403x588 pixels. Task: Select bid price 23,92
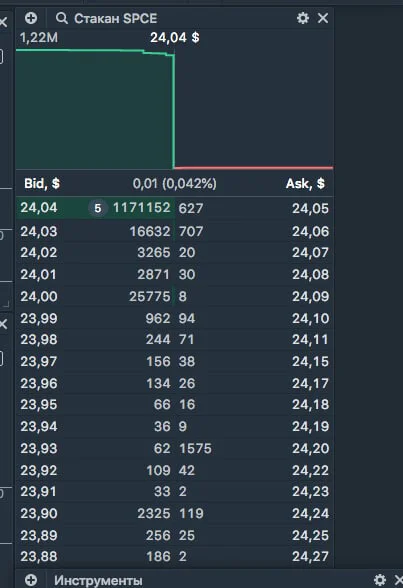[39, 471]
